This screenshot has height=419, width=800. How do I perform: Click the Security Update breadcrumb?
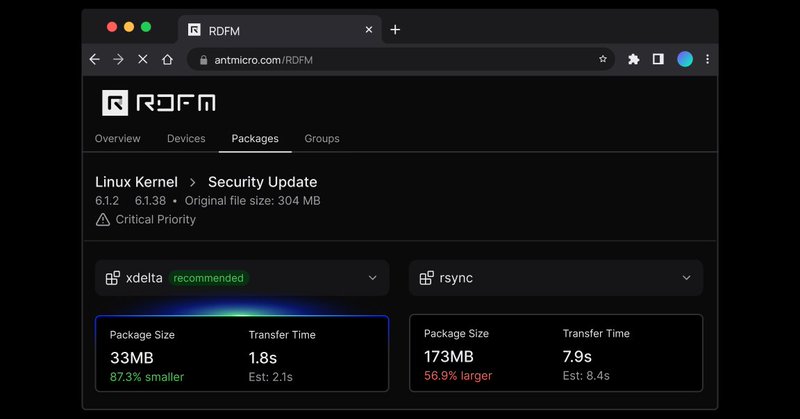262,182
